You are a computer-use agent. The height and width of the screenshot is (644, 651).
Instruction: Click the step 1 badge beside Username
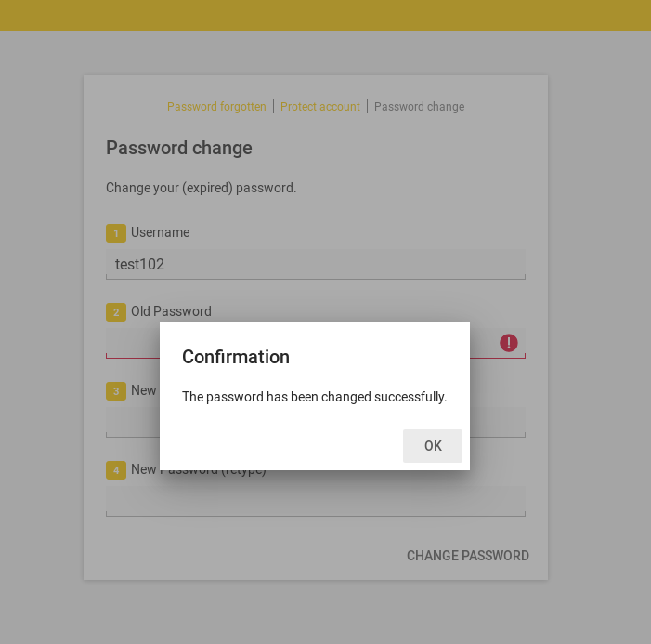pos(116,233)
